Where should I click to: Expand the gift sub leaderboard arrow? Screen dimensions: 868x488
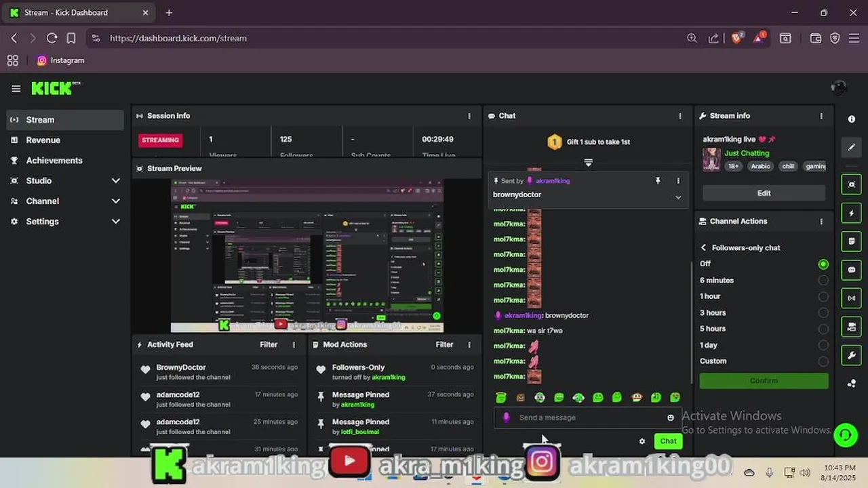pos(588,163)
